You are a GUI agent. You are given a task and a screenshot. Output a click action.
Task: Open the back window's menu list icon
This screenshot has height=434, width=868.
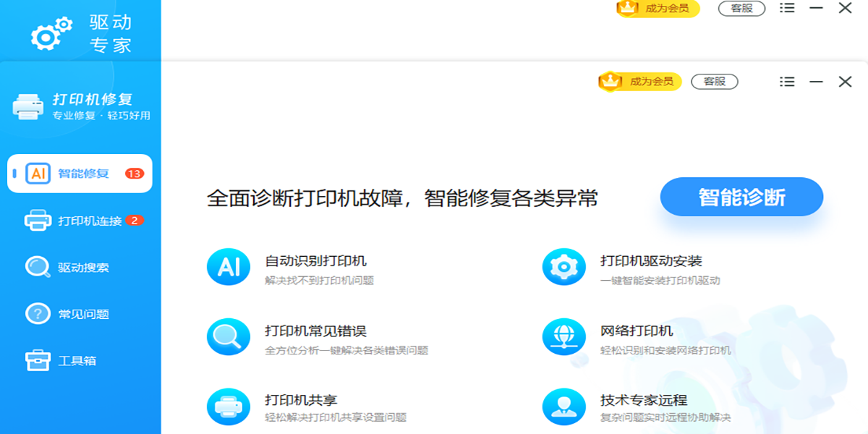coord(787,8)
